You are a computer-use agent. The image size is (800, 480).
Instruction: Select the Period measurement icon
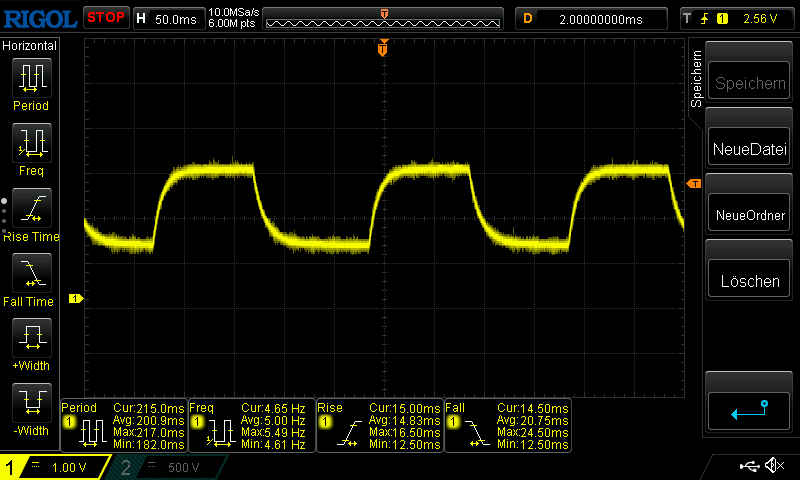(x=32, y=78)
